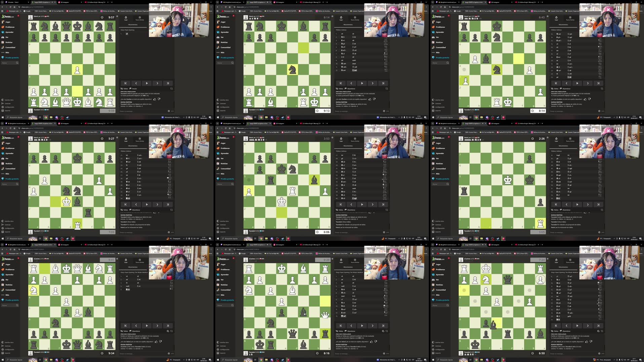Open File Explorer from taskbar in 9:34 screenshot
This screenshot has height=362, width=644.
click(51, 360)
